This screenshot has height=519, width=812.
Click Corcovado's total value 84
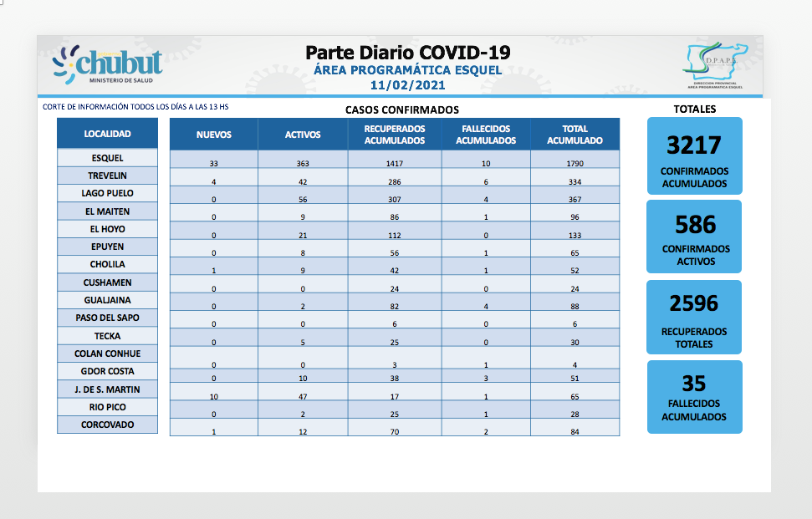coord(575,431)
